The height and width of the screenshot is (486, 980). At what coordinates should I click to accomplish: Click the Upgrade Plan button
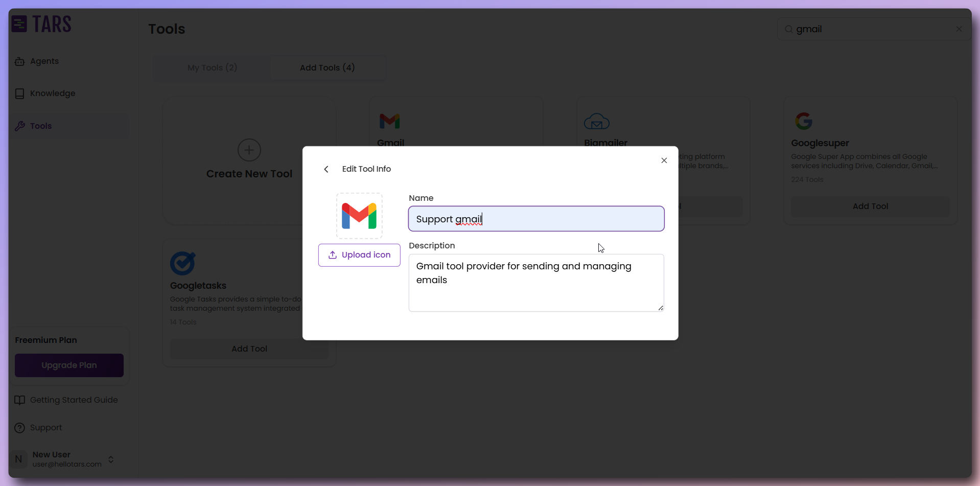(69, 365)
